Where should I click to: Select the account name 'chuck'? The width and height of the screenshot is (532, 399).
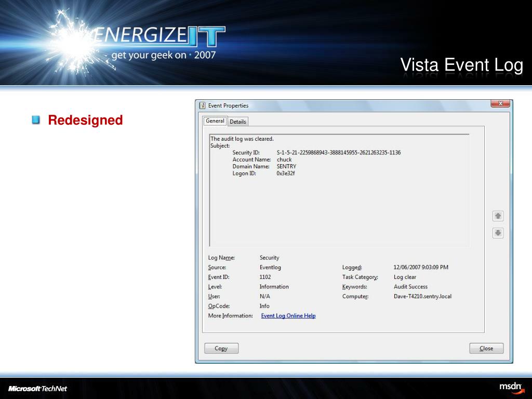click(x=284, y=159)
